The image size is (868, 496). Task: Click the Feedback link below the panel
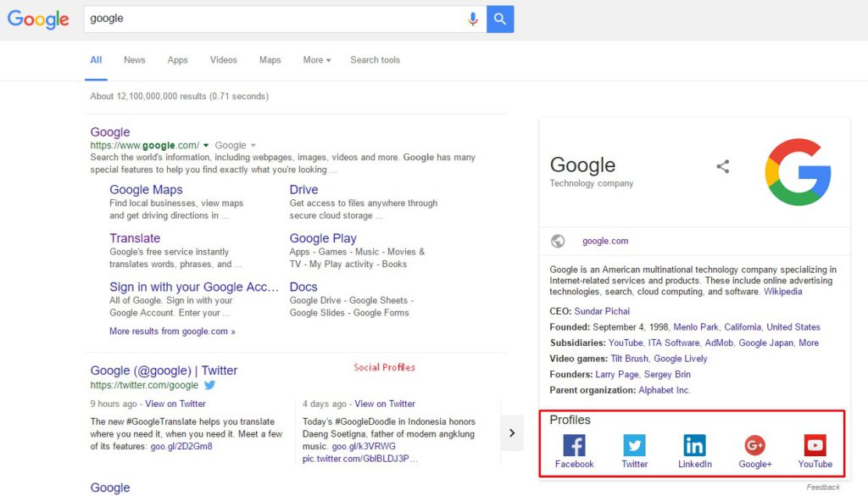point(822,488)
